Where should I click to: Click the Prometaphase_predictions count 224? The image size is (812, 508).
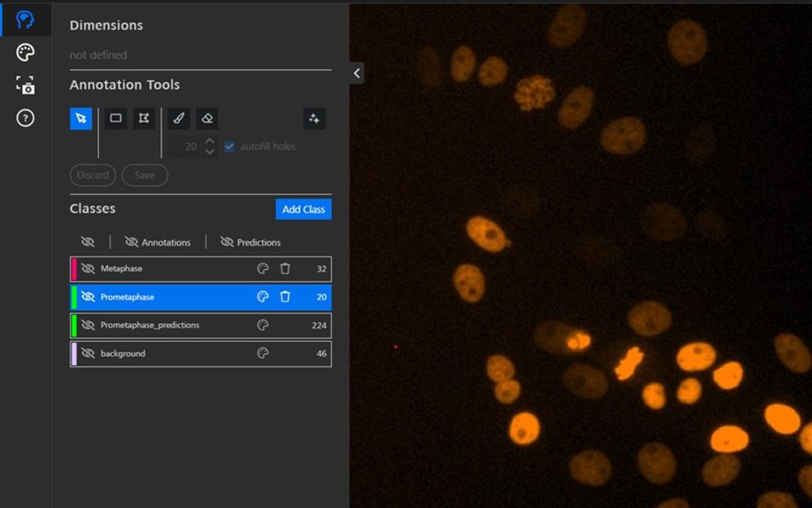tap(319, 326)
